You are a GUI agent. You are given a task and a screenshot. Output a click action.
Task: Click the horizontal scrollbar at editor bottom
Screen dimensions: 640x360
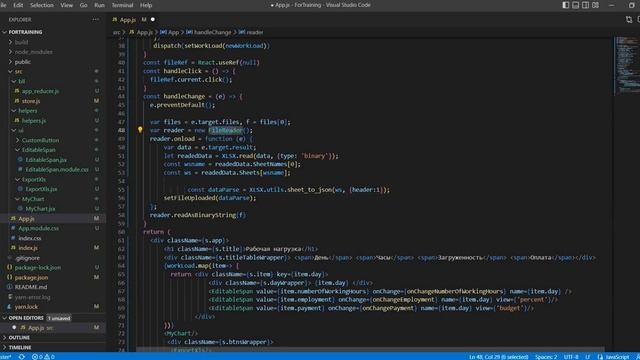(370, 350)
